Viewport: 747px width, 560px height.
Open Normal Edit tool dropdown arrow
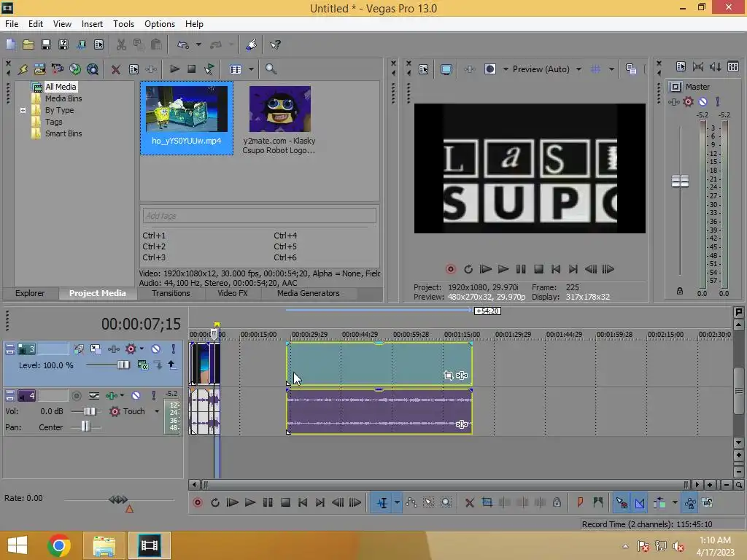pos(397,502)
